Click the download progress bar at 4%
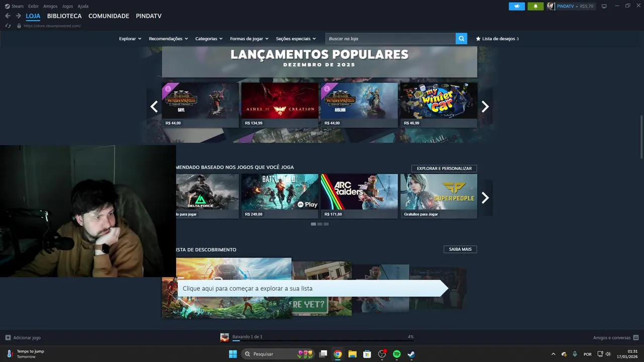 323,341
